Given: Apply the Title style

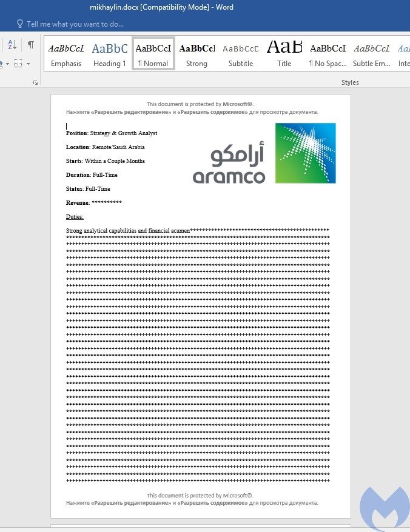Looking at the screenshot, I should tap(284, 54).
